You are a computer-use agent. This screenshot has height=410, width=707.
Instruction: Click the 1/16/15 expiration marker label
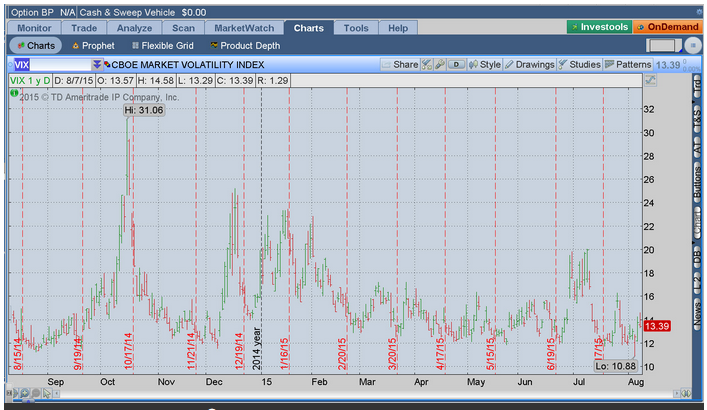(284, 354)
